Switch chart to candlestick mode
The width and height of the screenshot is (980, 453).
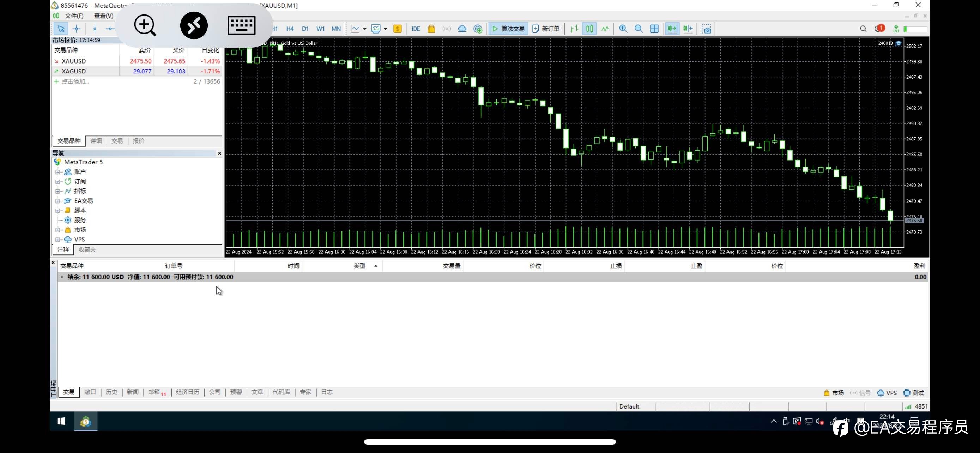tap(589, 29)
